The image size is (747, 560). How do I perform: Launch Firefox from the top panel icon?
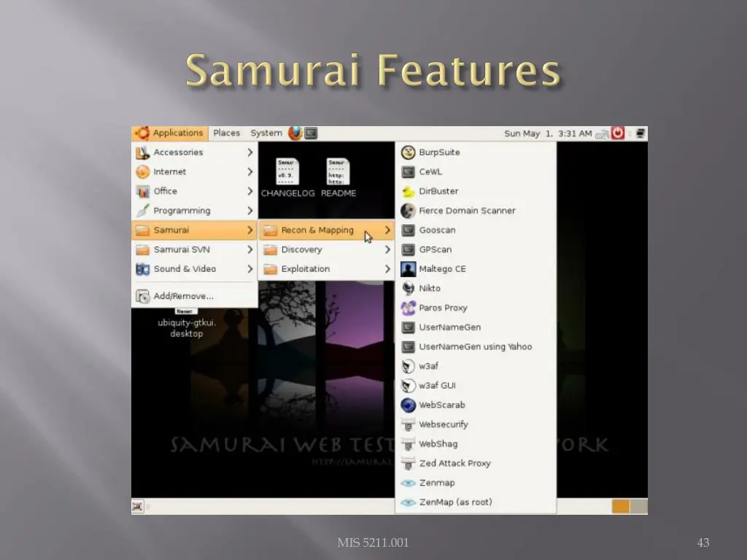[295, 133]
